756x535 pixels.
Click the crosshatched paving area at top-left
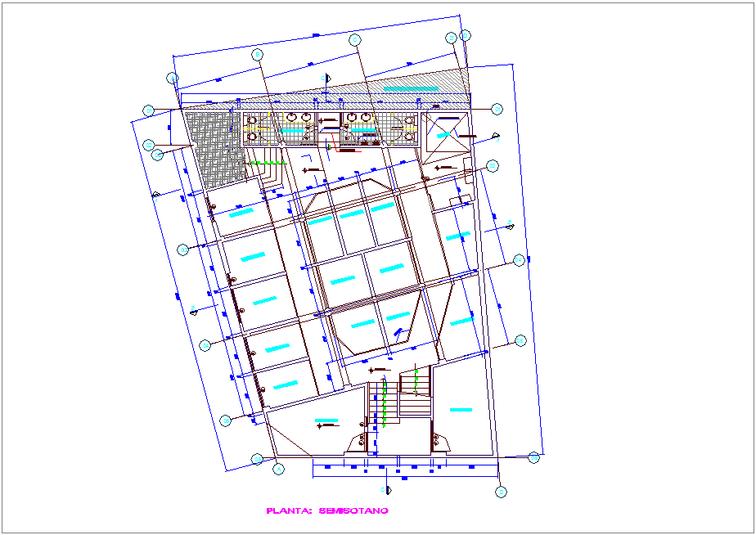[x=214, y=147]
